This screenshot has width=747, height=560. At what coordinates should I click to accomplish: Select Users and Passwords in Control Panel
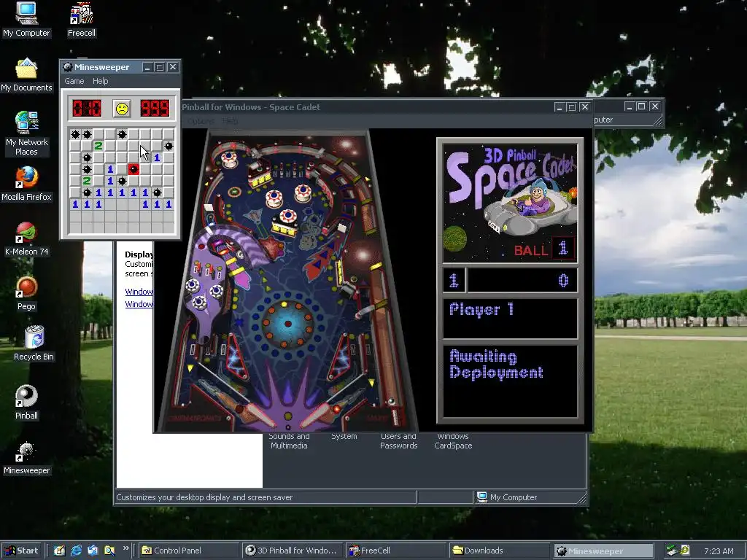click(x=399, y=441)
